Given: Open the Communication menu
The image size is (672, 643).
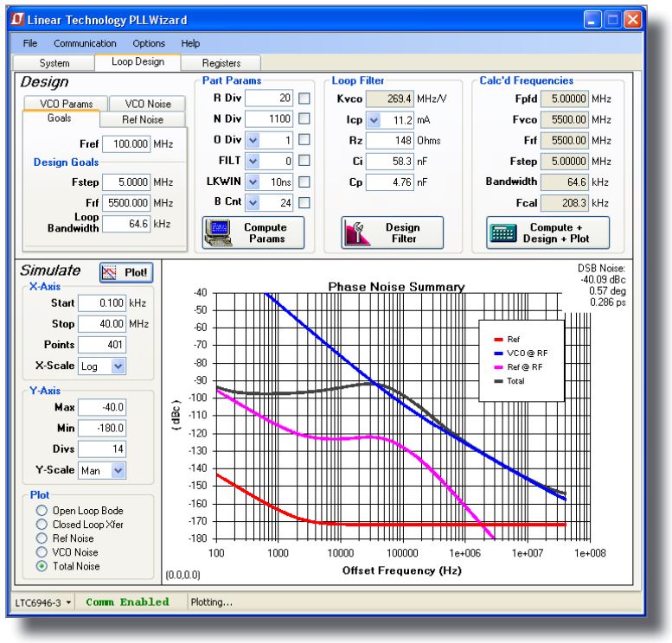Looking at the screenshot, I should pos(85,42).
